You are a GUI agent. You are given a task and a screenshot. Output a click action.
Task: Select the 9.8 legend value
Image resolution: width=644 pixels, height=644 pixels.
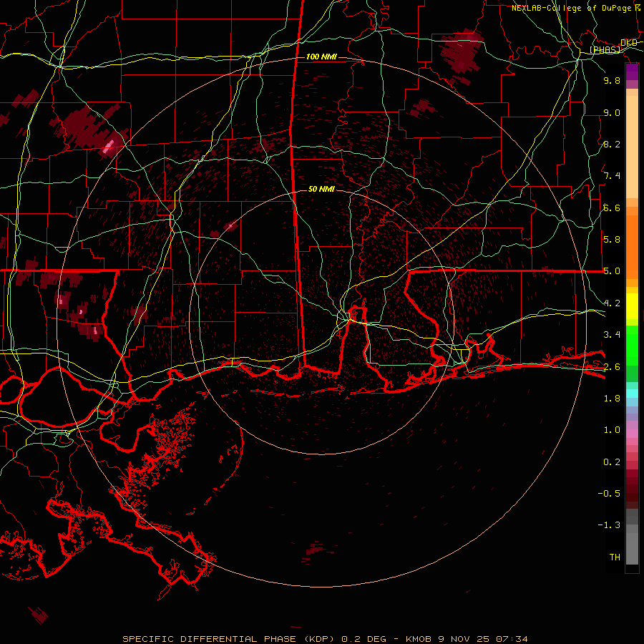pyautogui.click(x=612, y=80)
